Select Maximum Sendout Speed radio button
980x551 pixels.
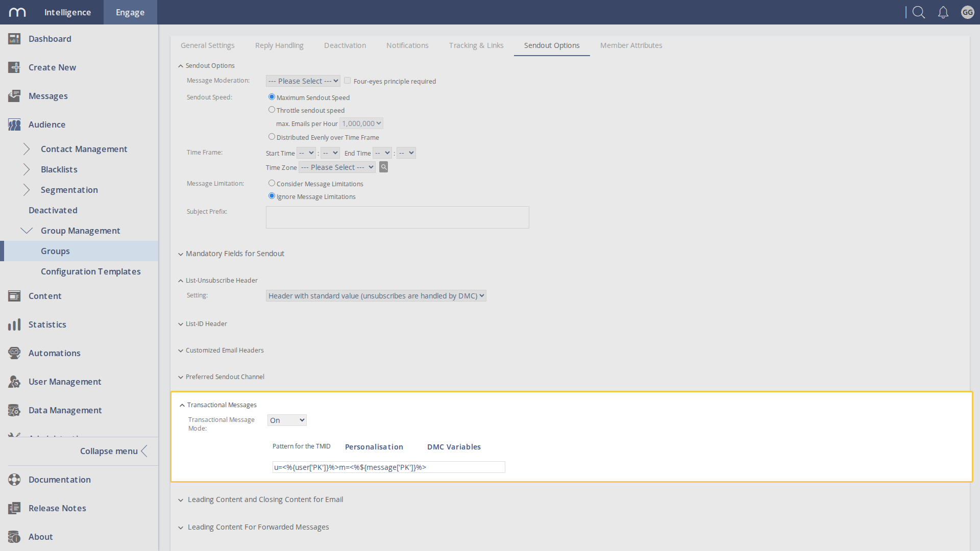click(x=272, y=97)
